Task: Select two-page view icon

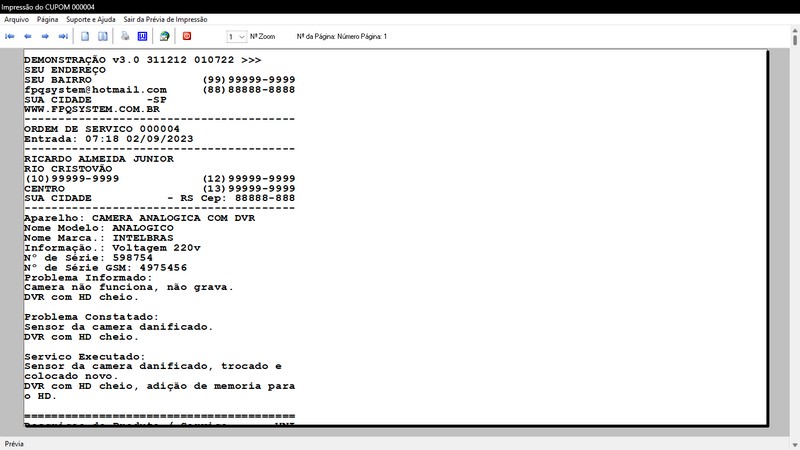Action: pos(103,36)
